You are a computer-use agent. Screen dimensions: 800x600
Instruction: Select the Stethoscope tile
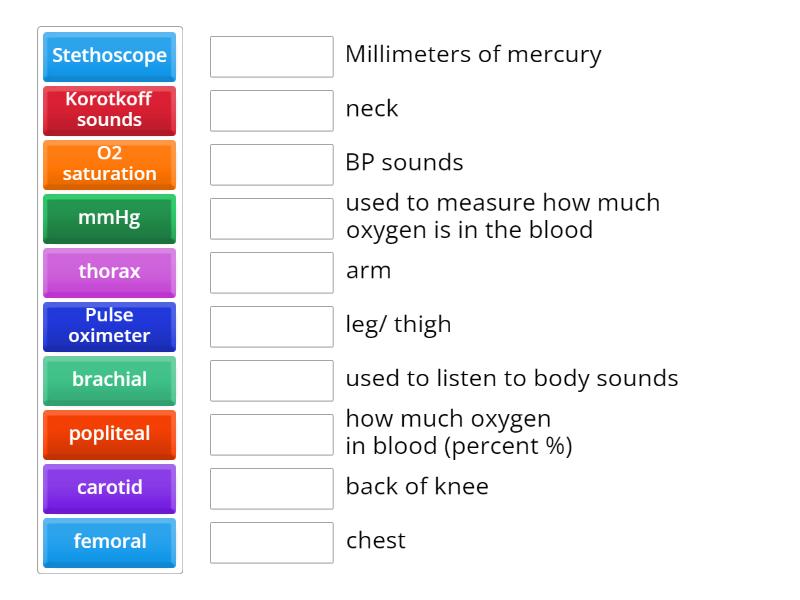click(x=109, y=57)
